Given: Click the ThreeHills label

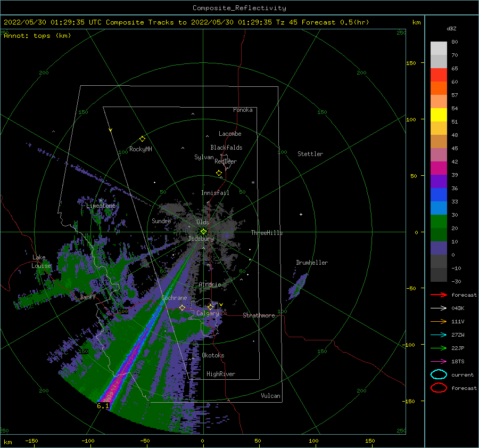Looking at the screenshot, I should pyautogui.click(x=267, y=233).
